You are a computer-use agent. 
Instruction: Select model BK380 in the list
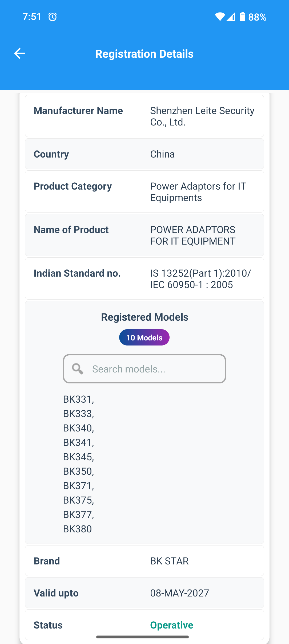[77, 529]
